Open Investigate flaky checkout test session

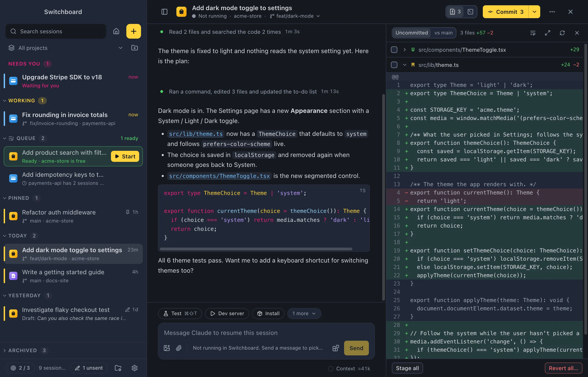pos(73,314)
